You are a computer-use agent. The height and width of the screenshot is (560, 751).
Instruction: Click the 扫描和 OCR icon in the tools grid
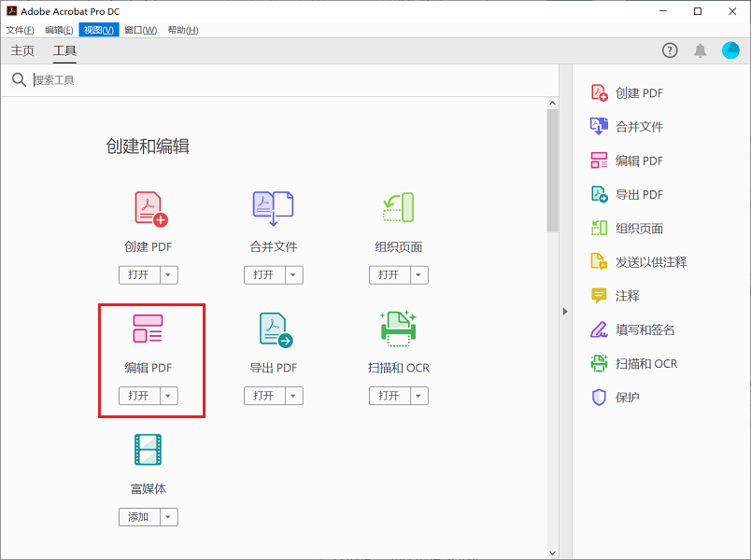point(399,329)
